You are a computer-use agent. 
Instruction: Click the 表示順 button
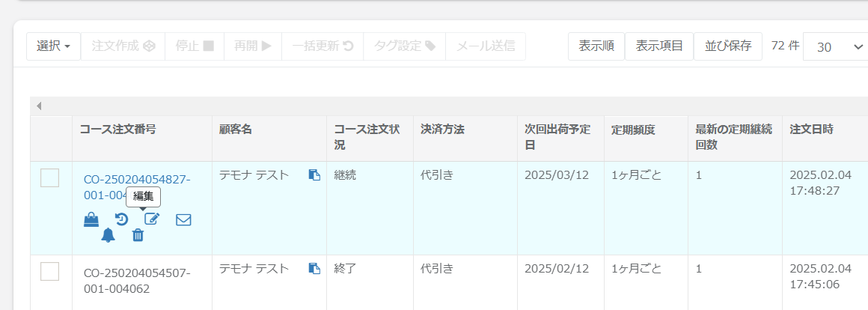coord(596,46)
